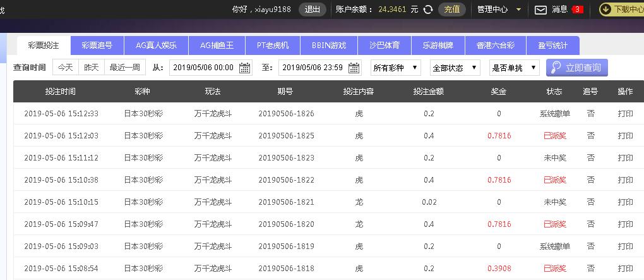
Task: Filter by 今天 quick range
Action: pyautogui.click(x=66, y=68)
